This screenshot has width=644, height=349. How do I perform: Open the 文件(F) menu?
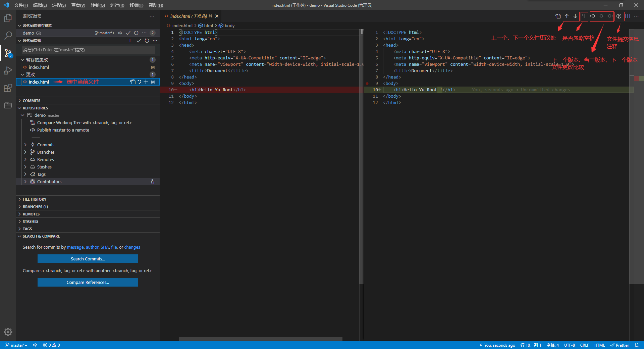tap(21, 5)
